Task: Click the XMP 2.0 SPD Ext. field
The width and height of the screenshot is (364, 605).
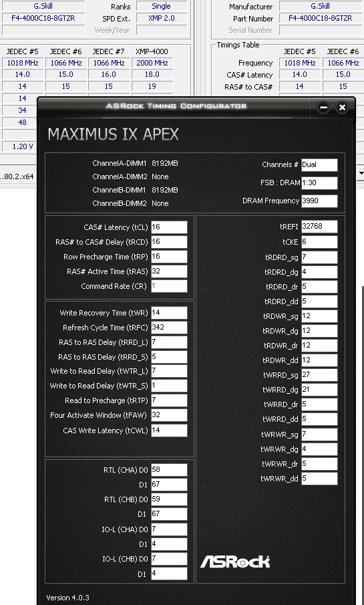Action: (162, 18)
